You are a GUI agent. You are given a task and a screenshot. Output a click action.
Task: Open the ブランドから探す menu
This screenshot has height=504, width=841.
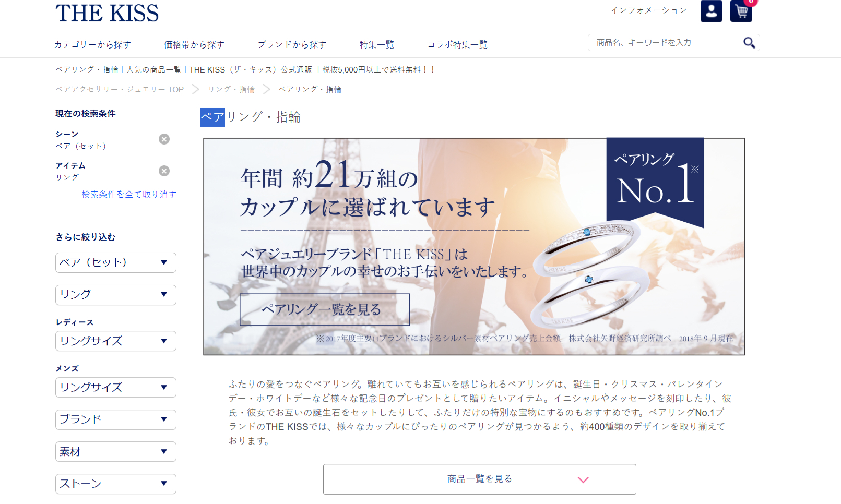point(292,45)
